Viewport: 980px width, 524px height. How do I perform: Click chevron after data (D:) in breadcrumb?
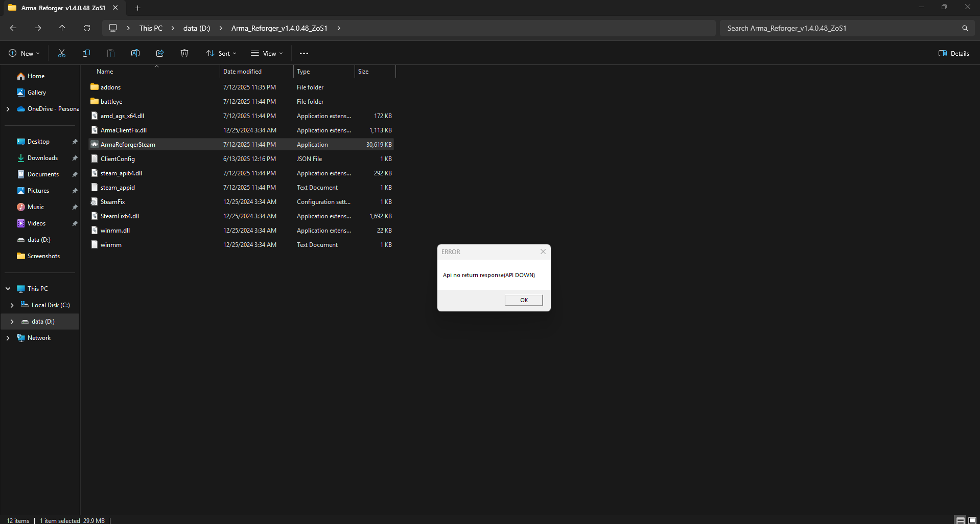click(x=221, y=28)
